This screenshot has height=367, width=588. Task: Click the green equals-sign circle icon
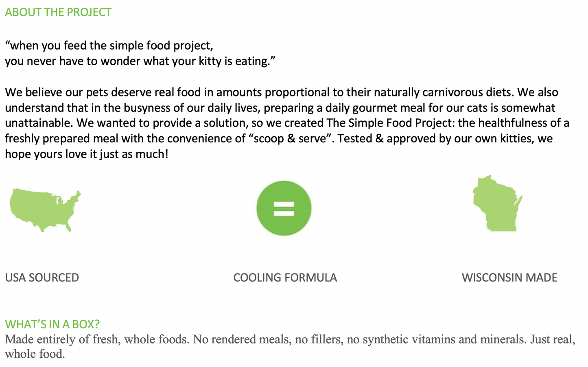[x=284, y=208]
